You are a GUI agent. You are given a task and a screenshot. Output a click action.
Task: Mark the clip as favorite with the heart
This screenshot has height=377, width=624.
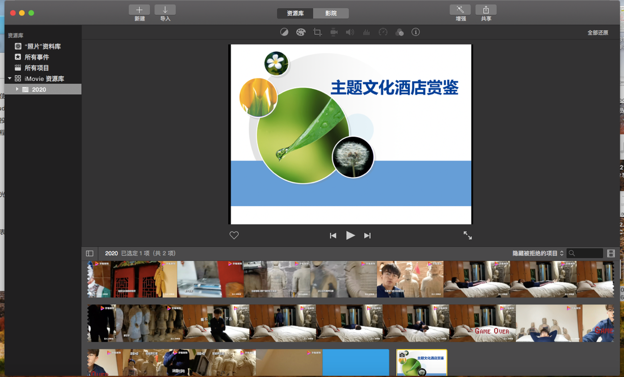[234, 235]
